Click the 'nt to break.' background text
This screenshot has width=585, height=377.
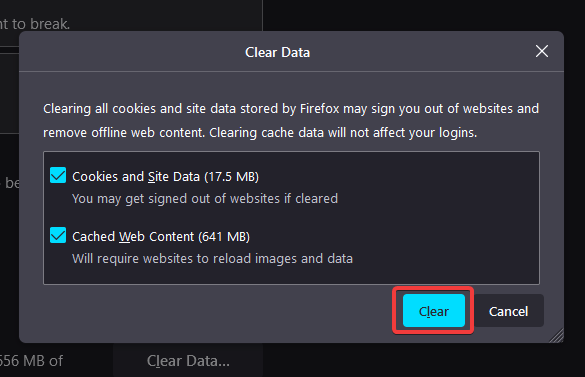(35, 24)
